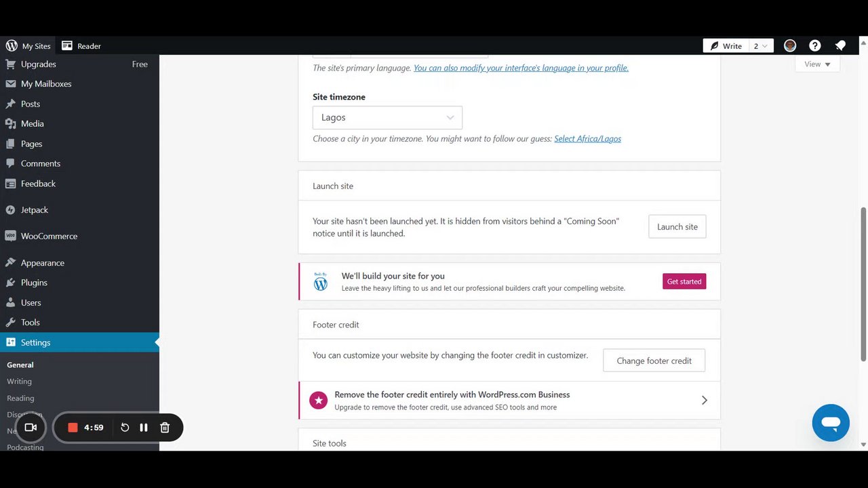Click the page vertical scrollbar thumb
868x488 pixels.
pos(863,284)
